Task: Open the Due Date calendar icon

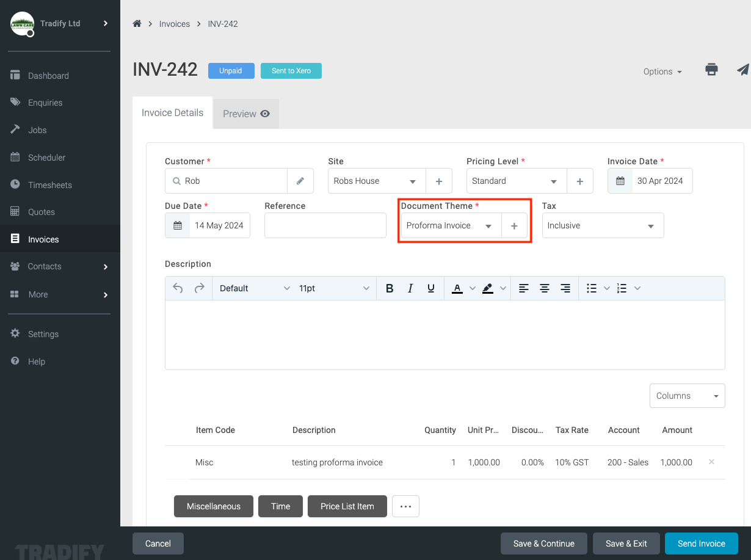Action: (x=178, y=225)
